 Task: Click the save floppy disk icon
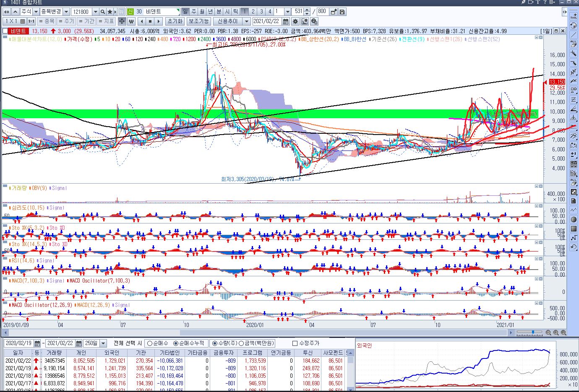(x=342, y=12)
